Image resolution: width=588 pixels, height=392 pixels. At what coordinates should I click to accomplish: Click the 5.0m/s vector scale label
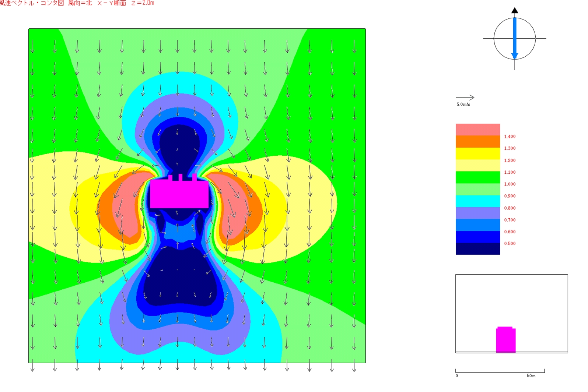pyautogui.click(x=463, y=105)
